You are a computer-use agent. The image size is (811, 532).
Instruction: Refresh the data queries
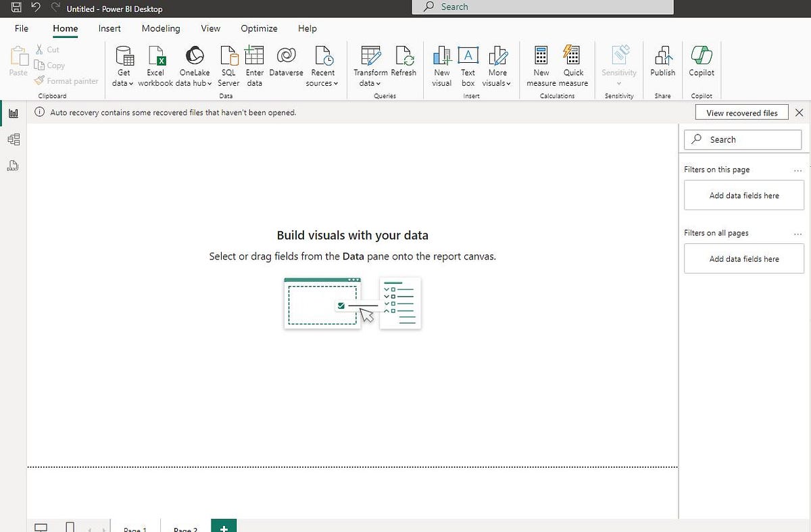point(403,62)
